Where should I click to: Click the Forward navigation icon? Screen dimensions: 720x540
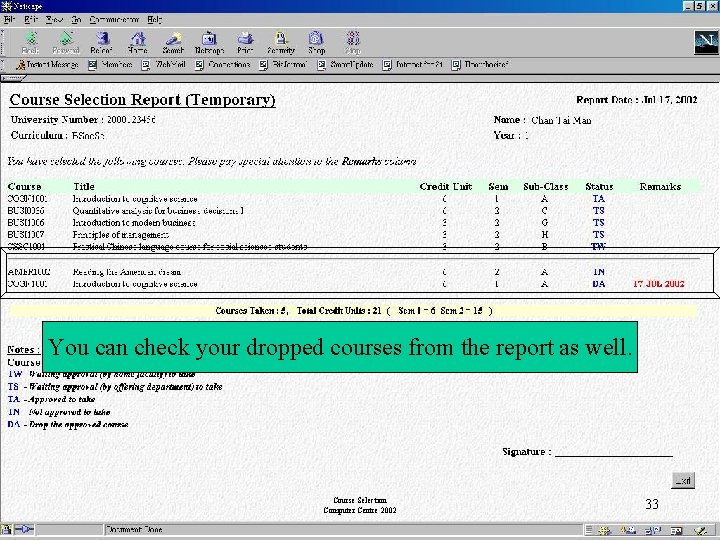point(66,43)
